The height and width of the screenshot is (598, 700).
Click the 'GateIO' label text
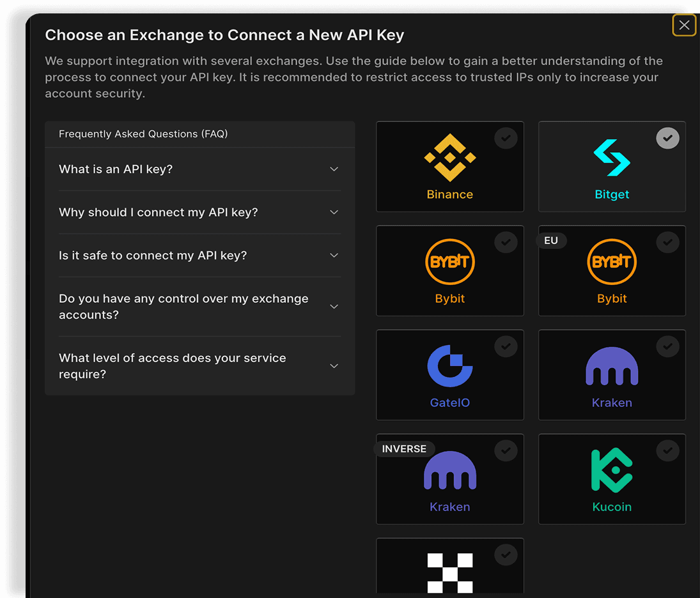pos(449,402)
